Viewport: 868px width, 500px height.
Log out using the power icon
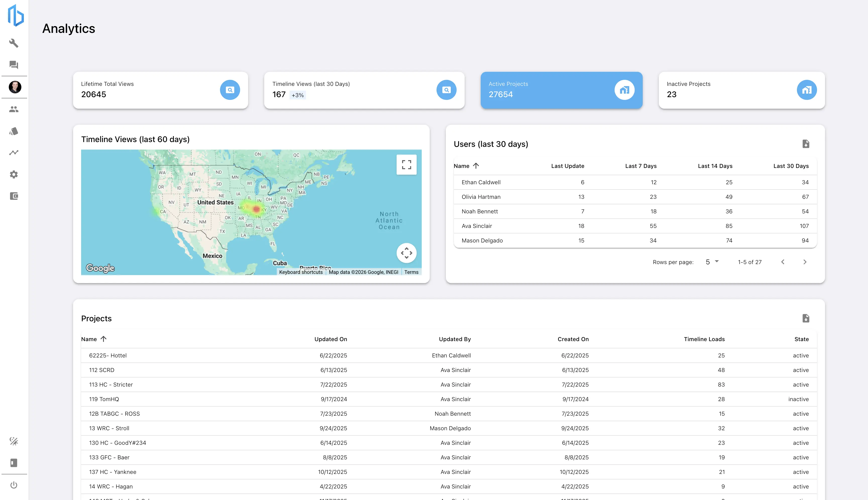pos(14,484)
